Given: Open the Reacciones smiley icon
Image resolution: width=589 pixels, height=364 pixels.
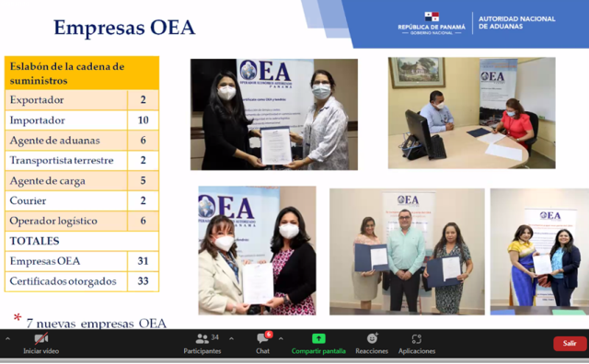Looking at the screenshot, I should (x=372, y=338).
